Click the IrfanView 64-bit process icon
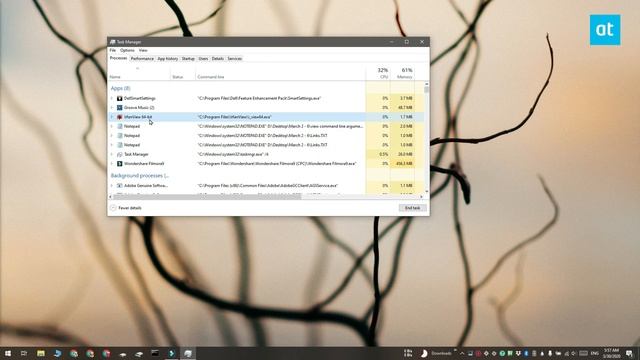This screenshot has width=640, height=360. coord(120,117)
